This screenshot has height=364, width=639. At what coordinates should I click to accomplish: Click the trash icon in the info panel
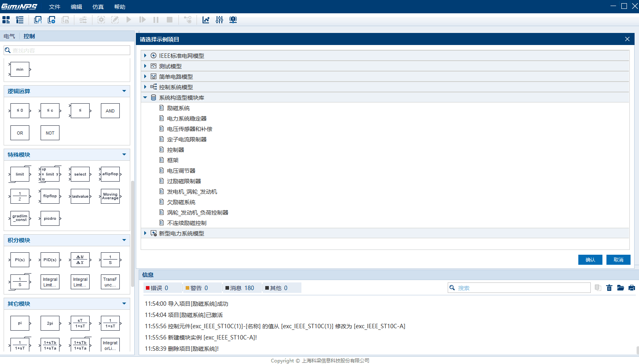pos(609,288)
